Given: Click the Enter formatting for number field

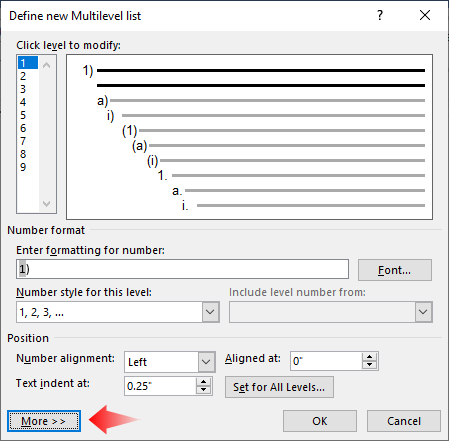Looking at the screenshot, I should click(x=182, y=269).
